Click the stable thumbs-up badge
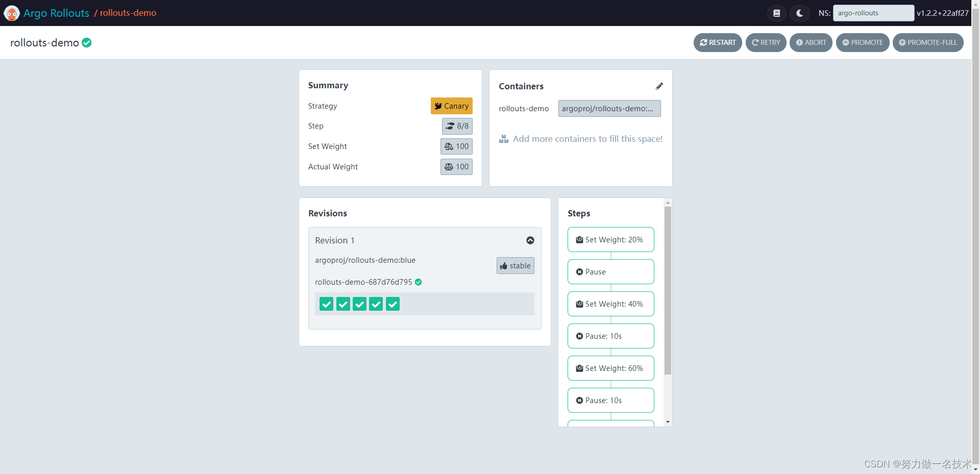The height and width of the screenshot is (474, 980). [516, 266]
